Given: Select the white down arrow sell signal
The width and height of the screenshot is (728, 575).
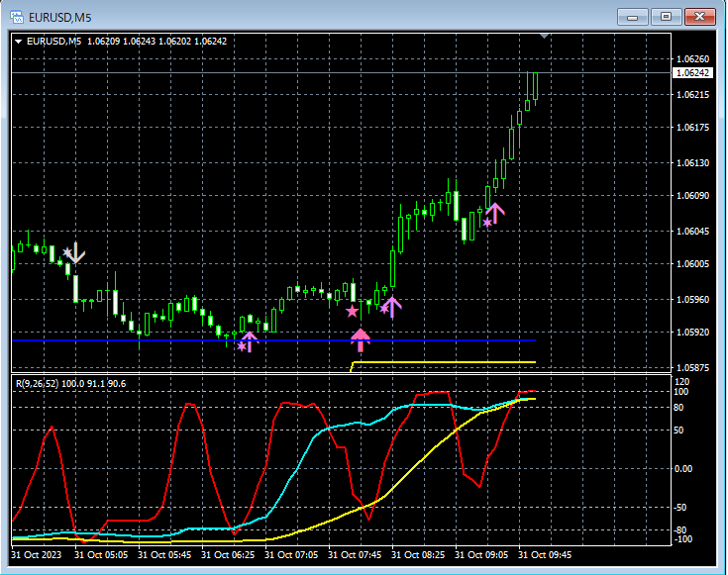Looking at the screenshot, I should (76, 252).
